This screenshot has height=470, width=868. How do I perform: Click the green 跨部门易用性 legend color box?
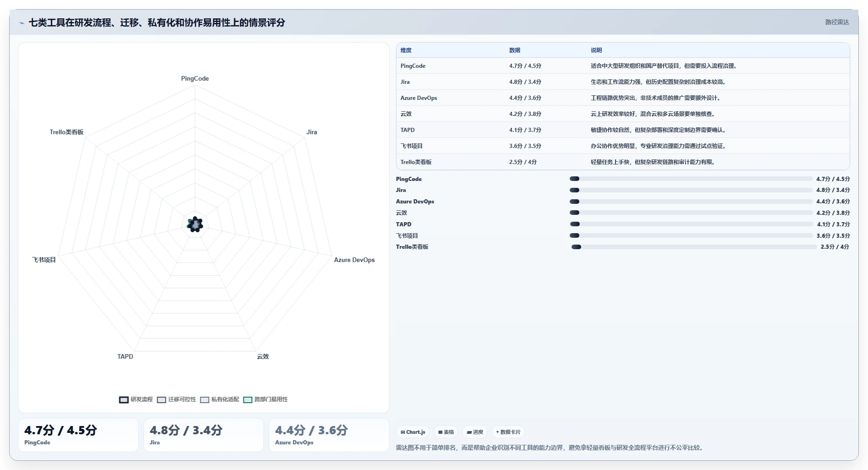click(x=247, y=399)
